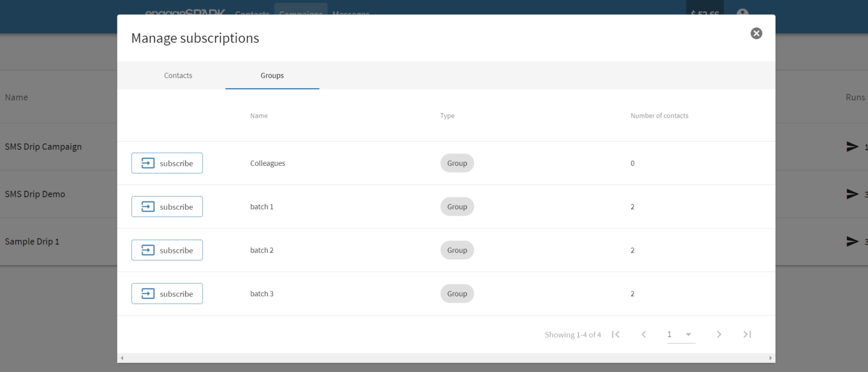Image resolution: width=868 pixels, height=372 pixels.
Task: Subscribe the batch 1 group
Action: coord(167,207)
